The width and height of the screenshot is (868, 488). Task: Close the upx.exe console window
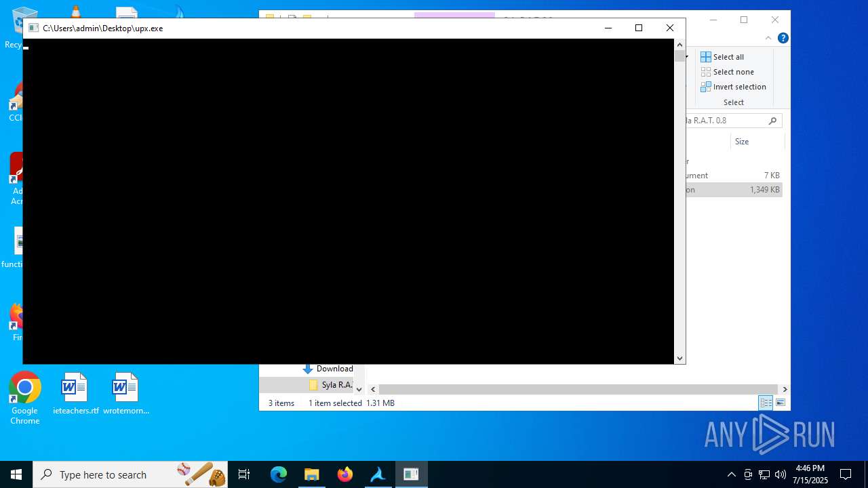click(x=670, y=28)
